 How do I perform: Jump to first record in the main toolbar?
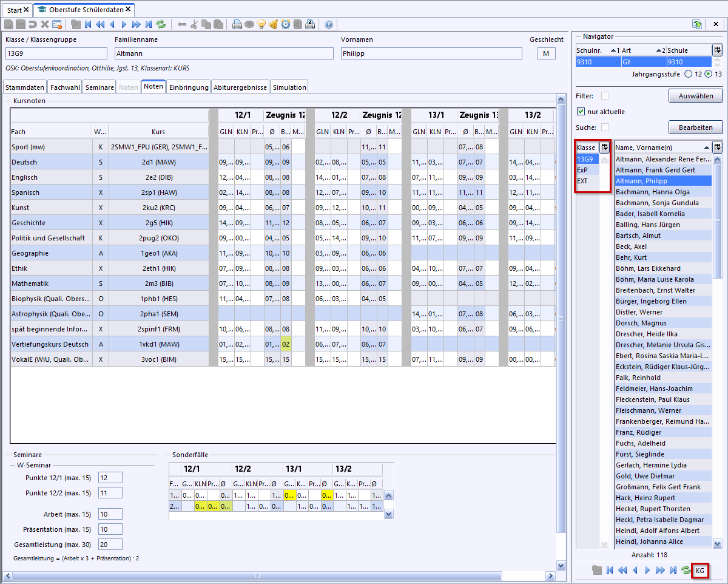[x=88, y=24]
